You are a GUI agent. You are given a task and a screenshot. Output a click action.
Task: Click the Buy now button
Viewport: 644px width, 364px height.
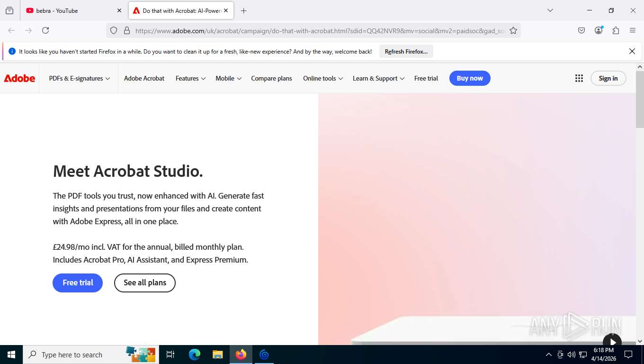[470, 78]
